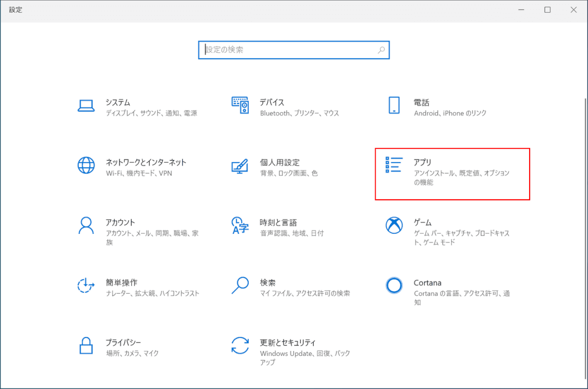
Task: Open the 更新とセキュリティ title
Action: click(288, 343)
